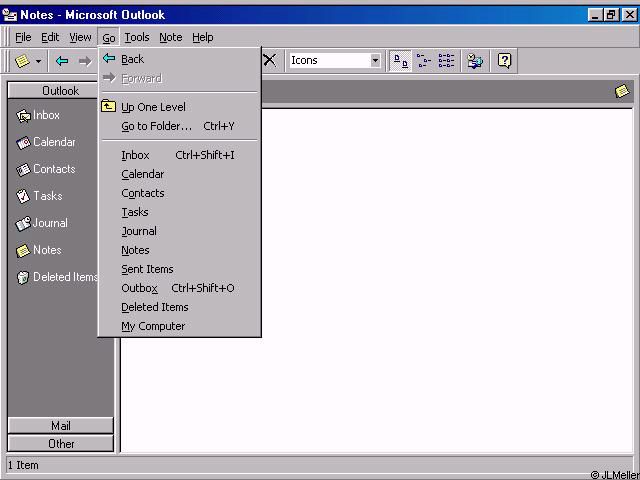640x480 pixels.
Task: Click the Forward arrow in the toolbar
Action: coord(85,61)
